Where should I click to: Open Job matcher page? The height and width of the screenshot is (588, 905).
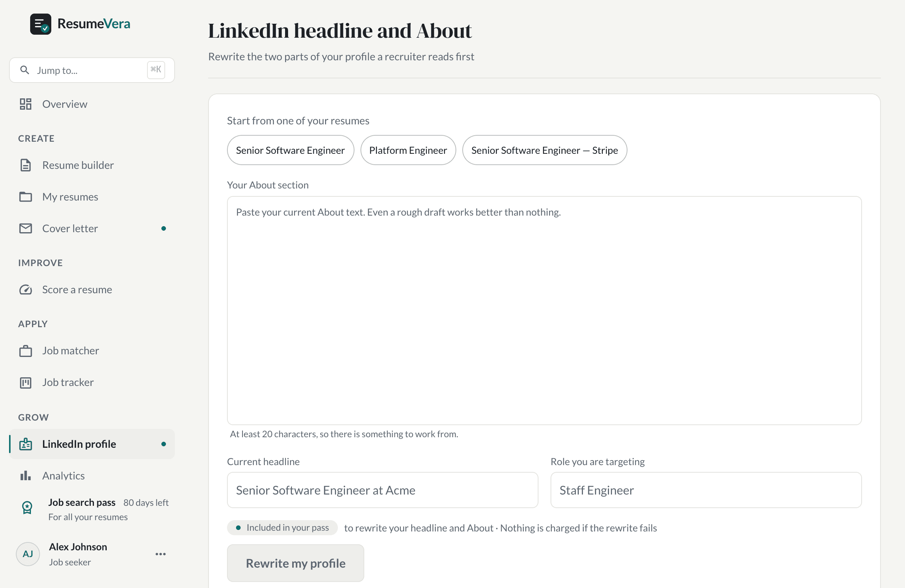92,351
